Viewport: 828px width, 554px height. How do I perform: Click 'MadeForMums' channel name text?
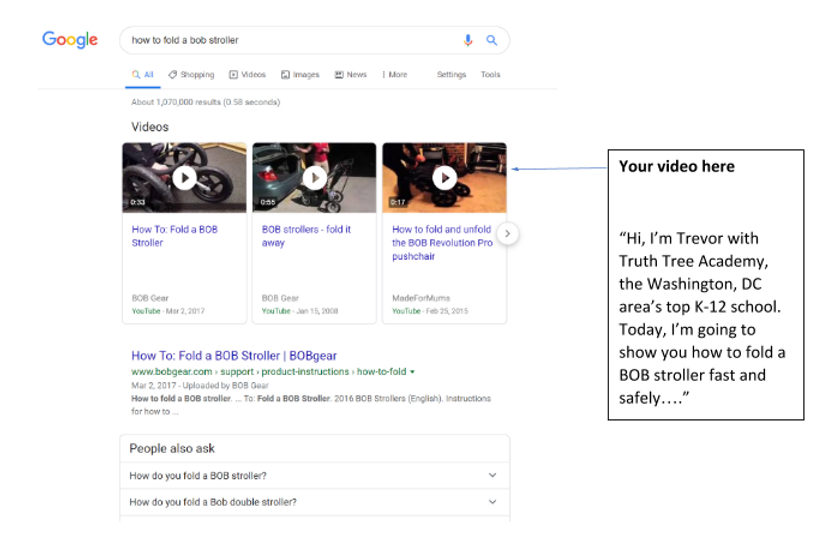[x=421, y=298]
